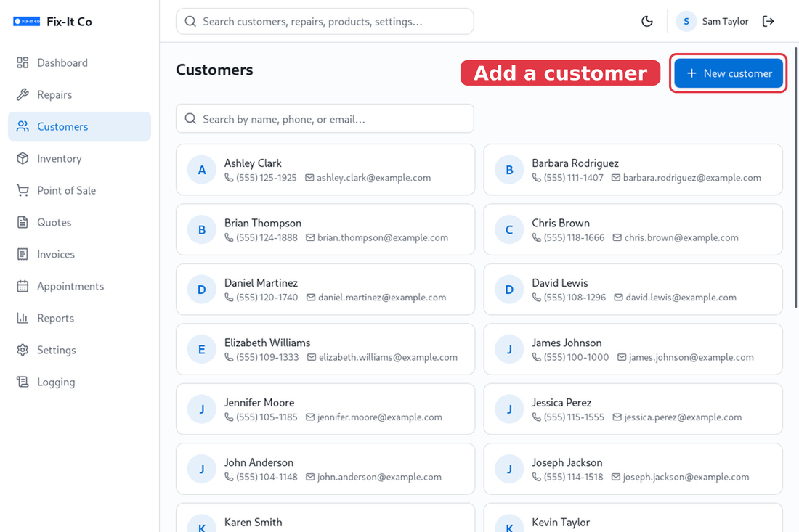
Task: Click the mail icon for Daniel Martinez
Action: (x=311, y=298)
